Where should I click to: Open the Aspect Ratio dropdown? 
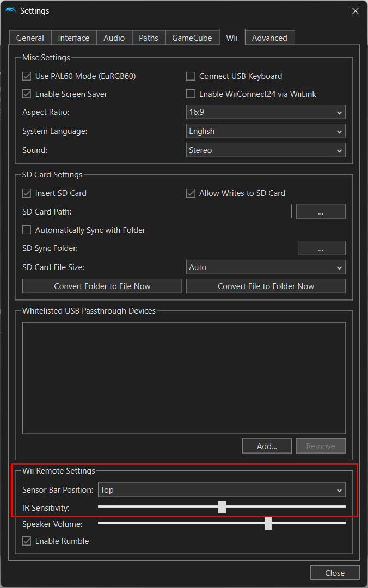[266, 113]
